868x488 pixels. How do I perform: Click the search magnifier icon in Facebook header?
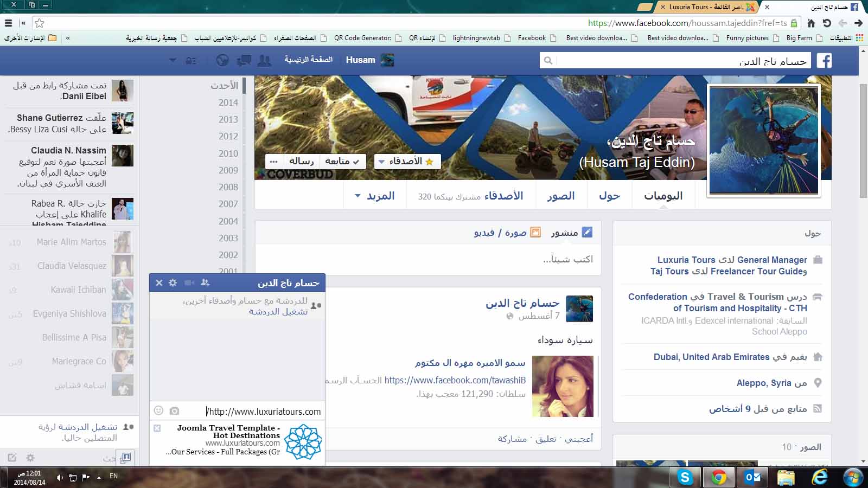point(548,60)
